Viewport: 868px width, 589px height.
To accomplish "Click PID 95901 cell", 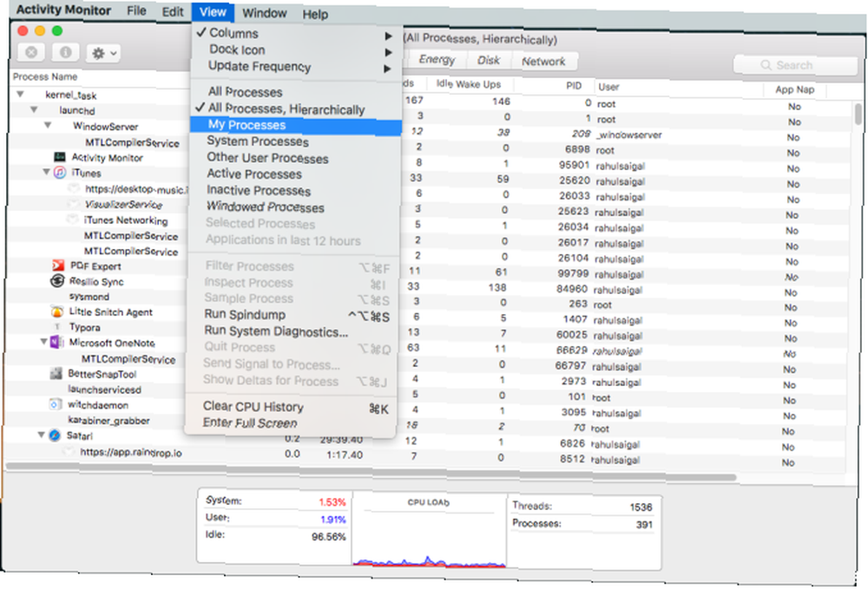I will coord(574,165).
